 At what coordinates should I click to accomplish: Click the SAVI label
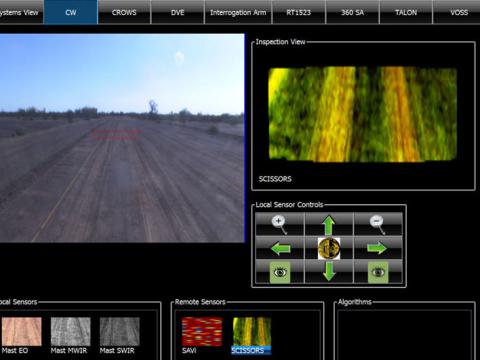tap(189, 350)
